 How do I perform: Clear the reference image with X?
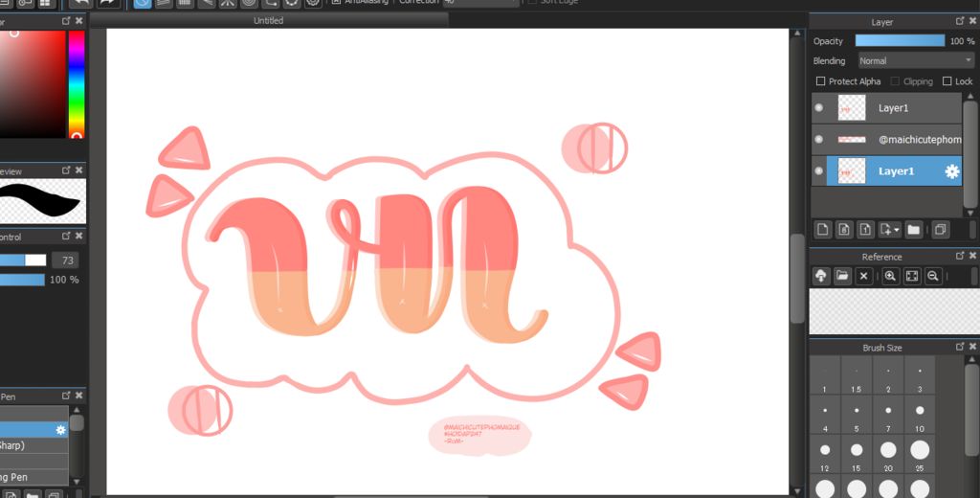pyautogui.click(x=864, y=276)
